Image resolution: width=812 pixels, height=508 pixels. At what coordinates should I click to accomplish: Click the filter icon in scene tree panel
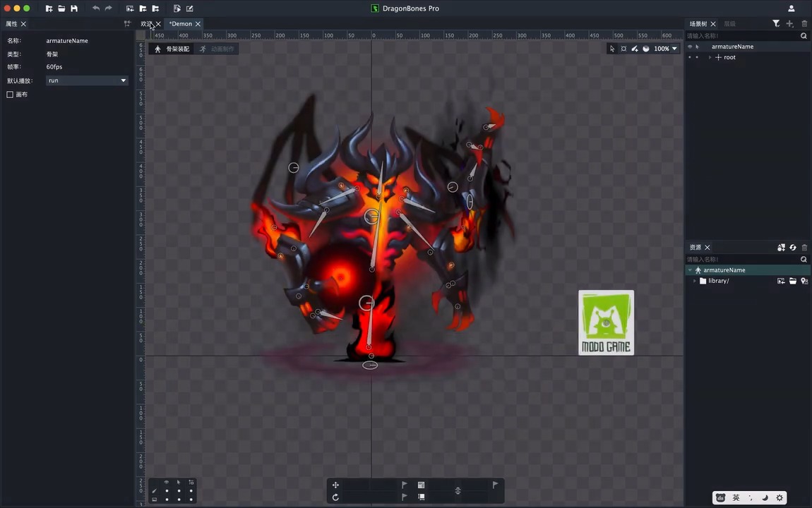(x=776, y=24)
